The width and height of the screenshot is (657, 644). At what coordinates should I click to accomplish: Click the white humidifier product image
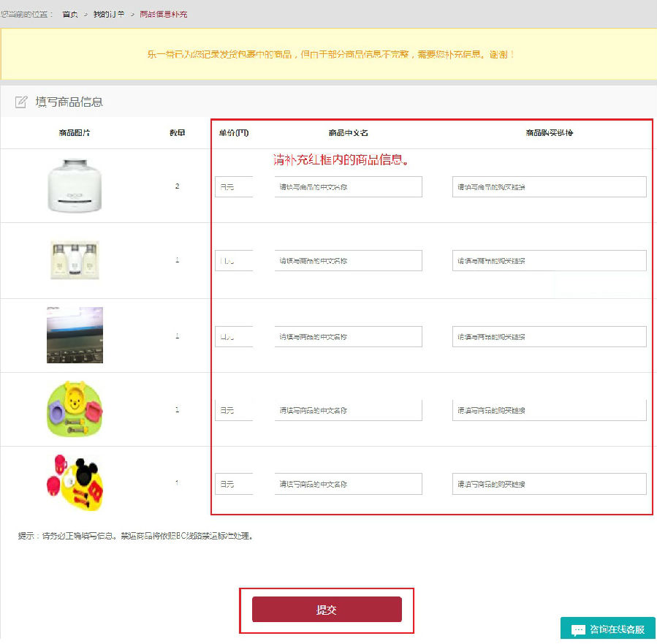pos(75,186)
